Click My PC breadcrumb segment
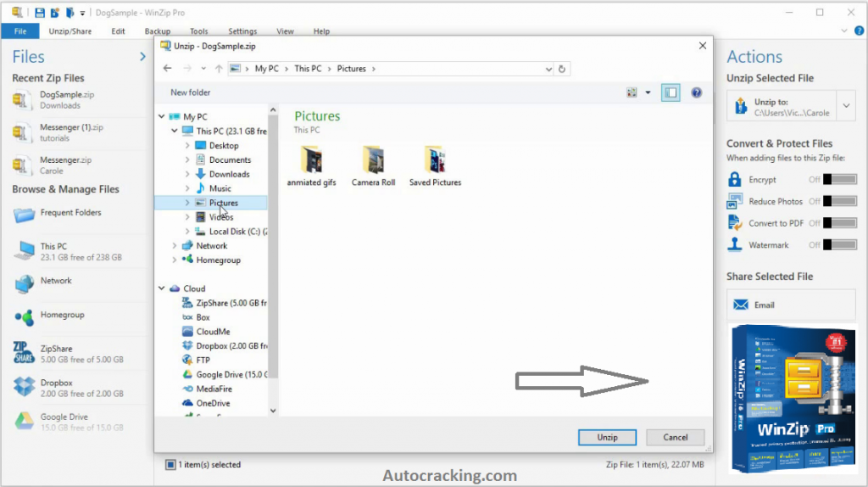This screenshot has height=487, width=868. (x=267, y=69)
